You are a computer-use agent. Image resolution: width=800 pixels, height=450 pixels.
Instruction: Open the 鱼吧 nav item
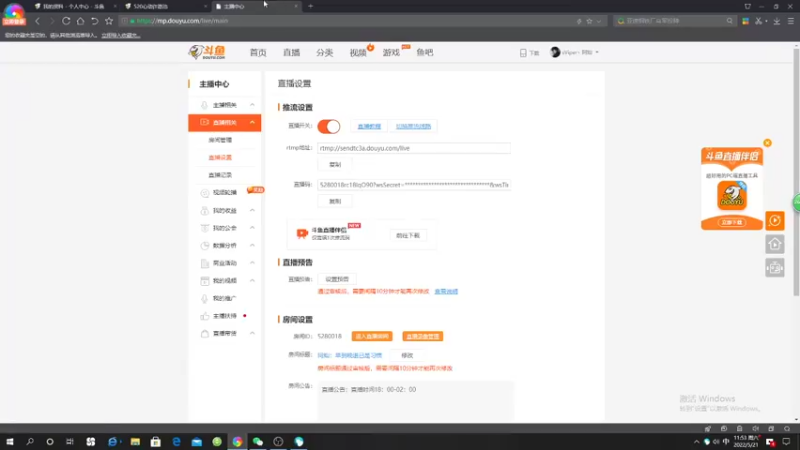[424, 53]
